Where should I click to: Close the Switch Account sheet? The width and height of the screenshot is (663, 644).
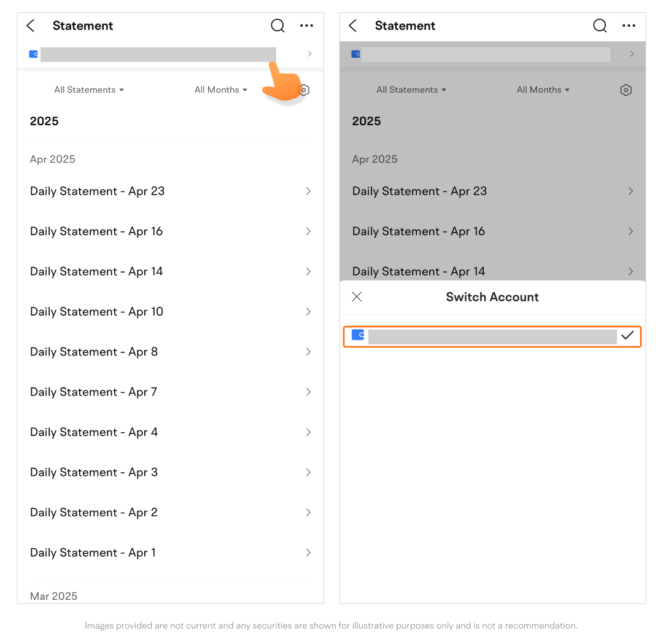[x=357, y=297]
